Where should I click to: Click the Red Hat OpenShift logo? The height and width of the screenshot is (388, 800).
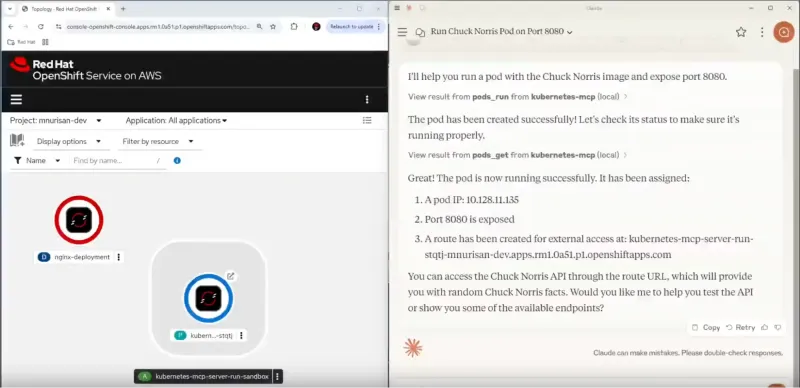[x=85, y=70]
